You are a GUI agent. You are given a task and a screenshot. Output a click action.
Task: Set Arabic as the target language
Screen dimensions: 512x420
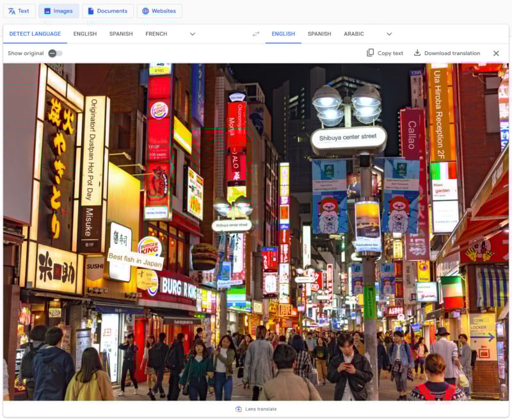[x=354, y=34]
